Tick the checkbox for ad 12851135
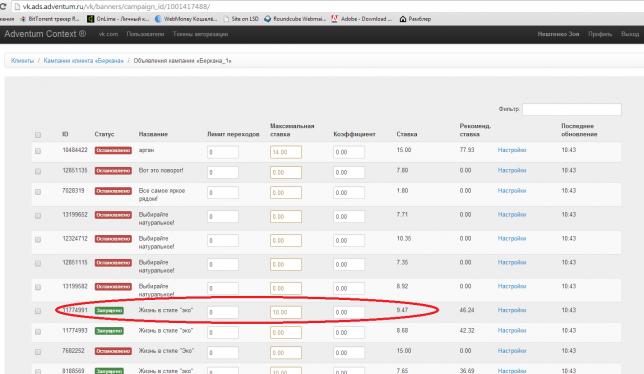This screenshot has width=644, height=374. pyautogui.click(x=38, y=172)
